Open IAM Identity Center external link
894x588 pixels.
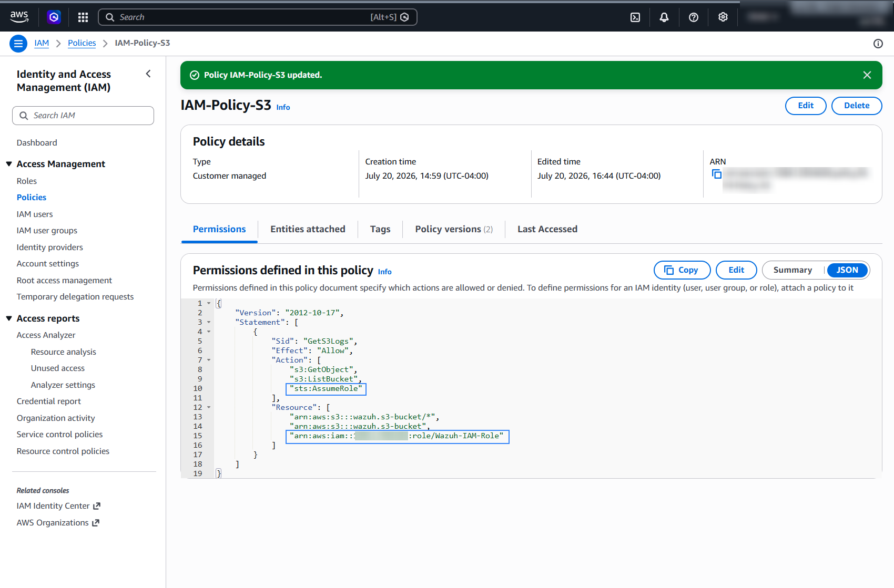tap(58, 506)
